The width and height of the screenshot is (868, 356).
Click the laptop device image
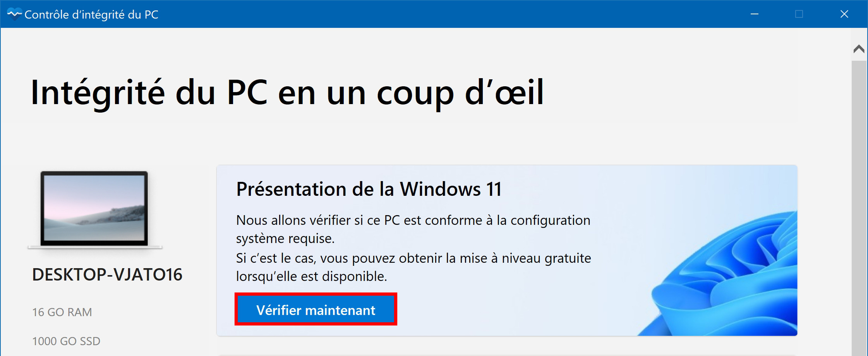95,210
